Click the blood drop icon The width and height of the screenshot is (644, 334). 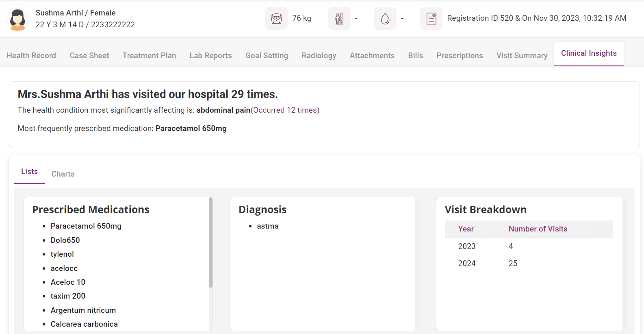click(385, 19)
